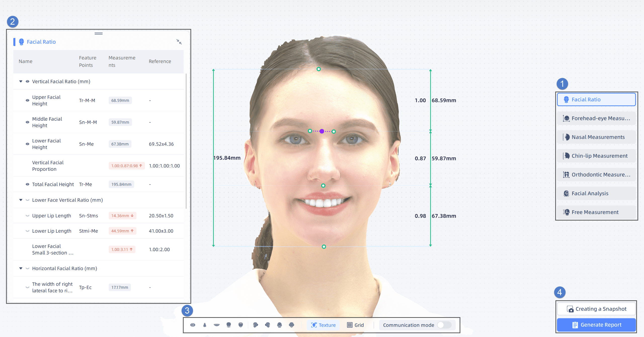The height and width of the screenshot is (337, 644).
Task: Show the Lower Lip Length measurement
Action: click(27, 231)
